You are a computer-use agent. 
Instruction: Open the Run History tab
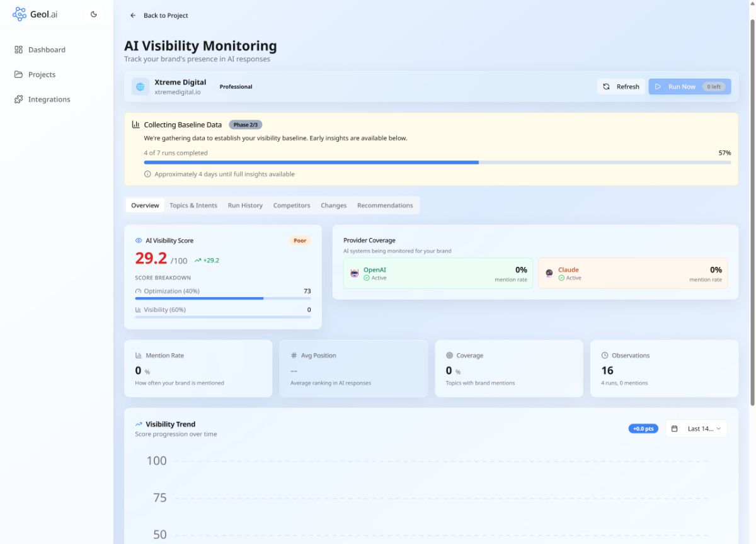[x=245, y=206]
